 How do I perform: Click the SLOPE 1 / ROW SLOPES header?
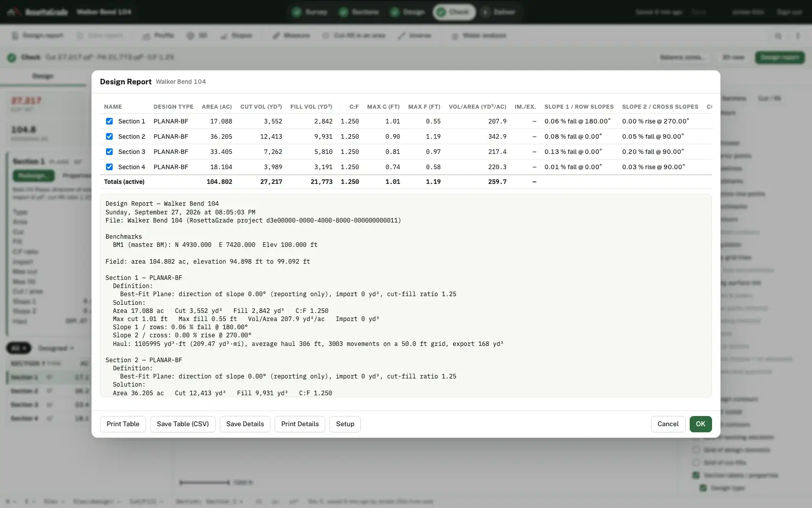pyautogui.click(x=579, y=107)
